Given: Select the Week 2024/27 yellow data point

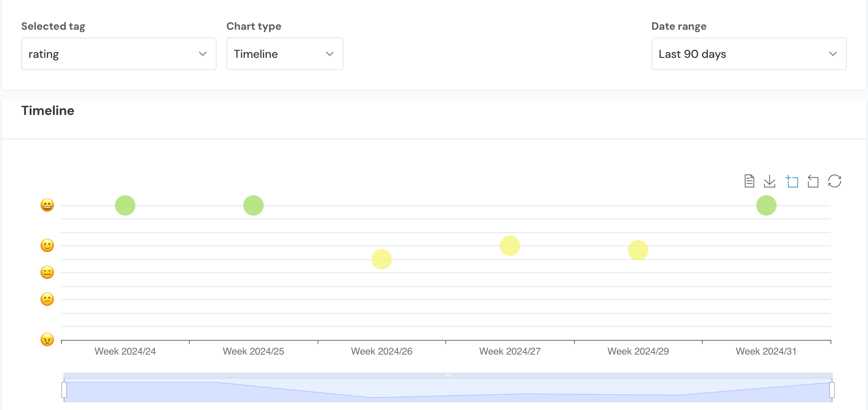Looking at the screenshot, I should 510,246.
